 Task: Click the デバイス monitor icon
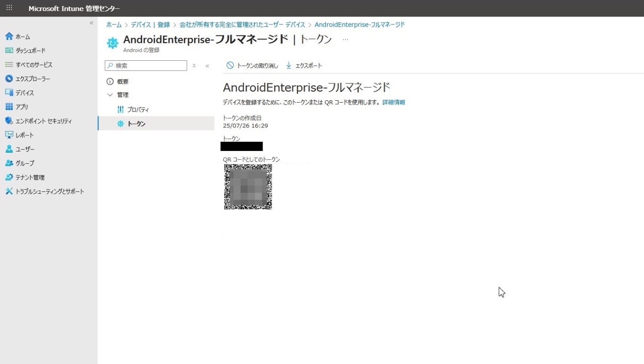click(x=9, y=93)
